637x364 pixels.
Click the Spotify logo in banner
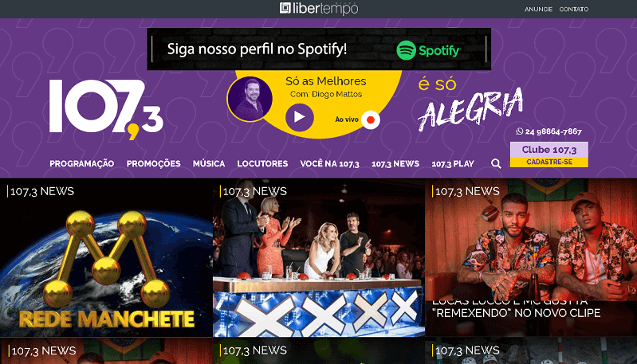428,50
